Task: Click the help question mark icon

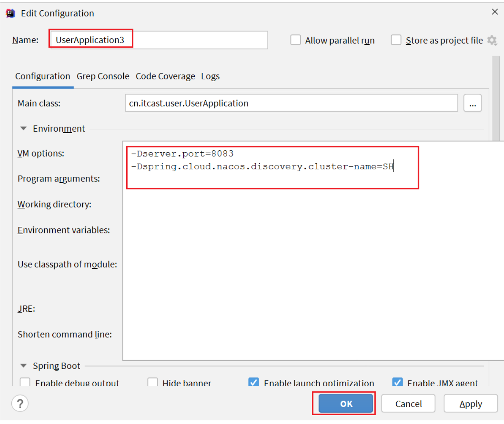Action: click(20, 404)
